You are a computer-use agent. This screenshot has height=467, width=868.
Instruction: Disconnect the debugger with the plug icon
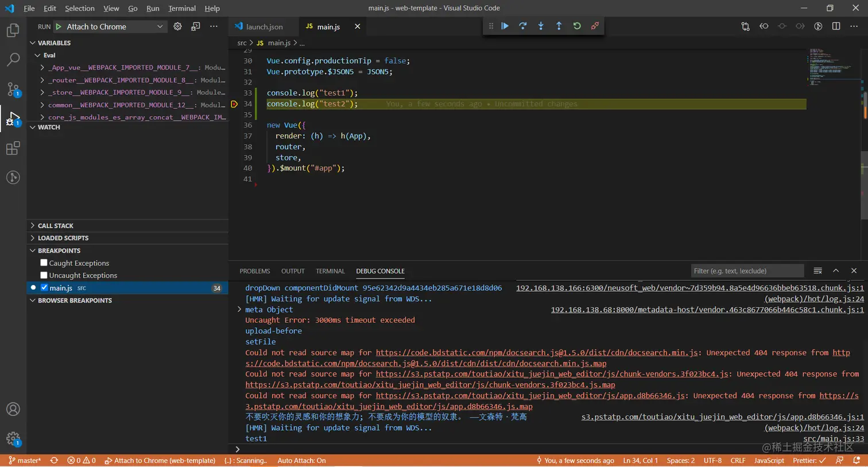coord(595,26)
